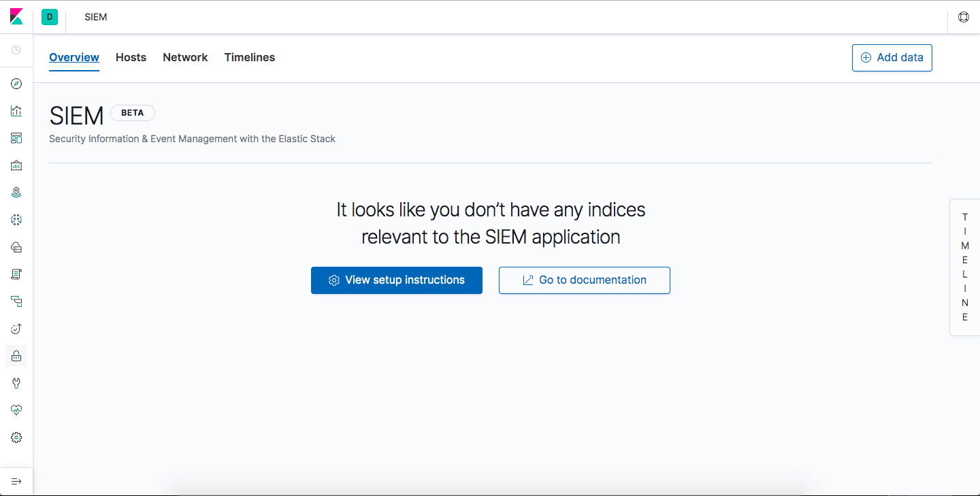Open the vertical TIMELINE flyout

[x=965, y=267]
